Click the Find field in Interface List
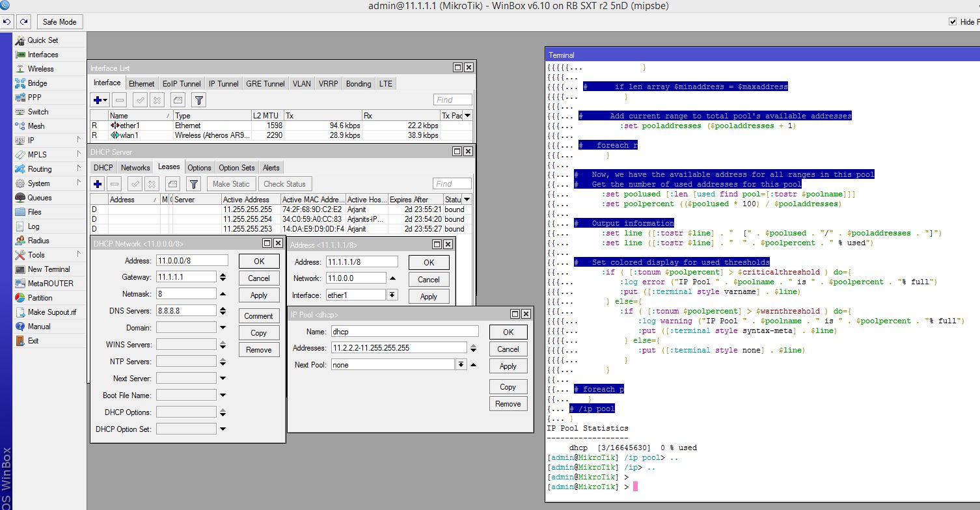 point(453,100)
